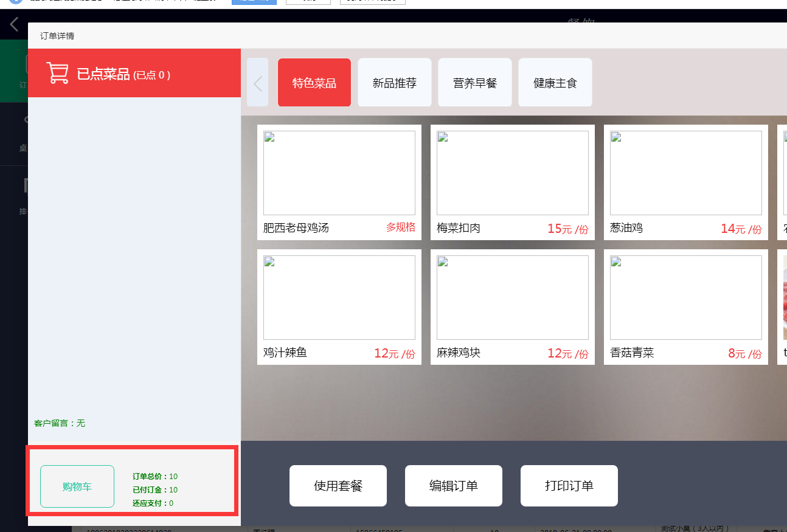Select the 香菇青菜 dish image
The width and height of the screenshot is (787, 532).
(686, 297)
